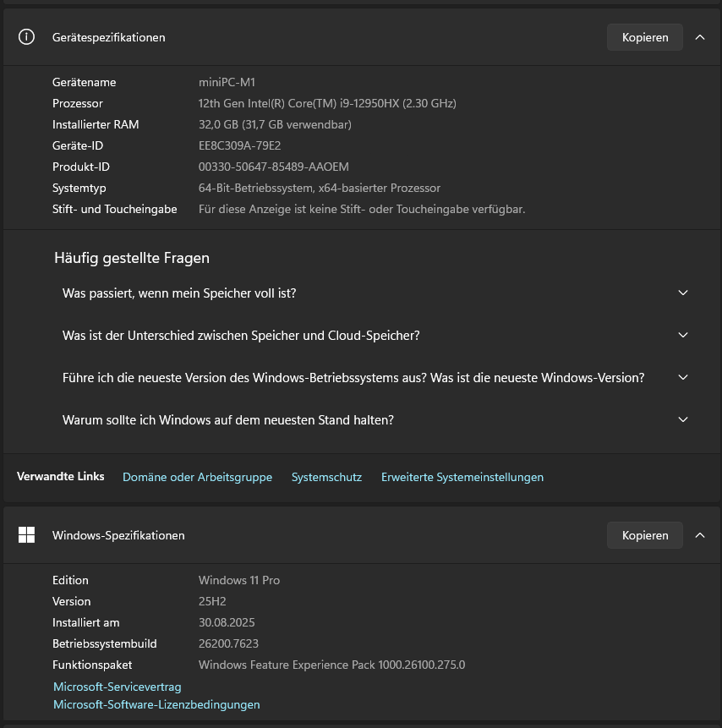
Task: Open the Domäne oder Arbeitsgruppe link
Action: tap(197, 477)
